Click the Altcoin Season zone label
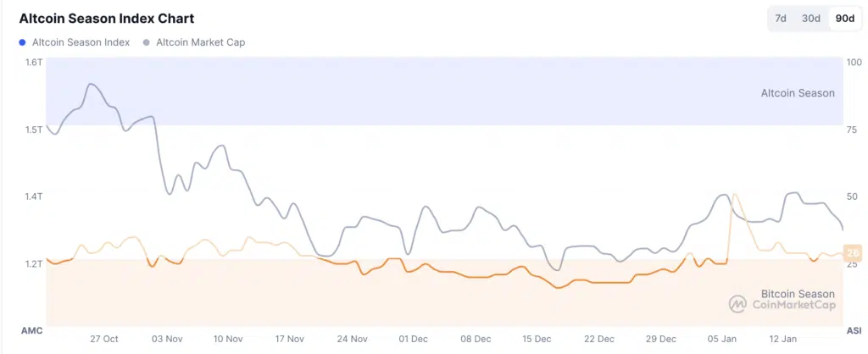Viewport: 868px width, 354px height. click(x=797, y=93)
